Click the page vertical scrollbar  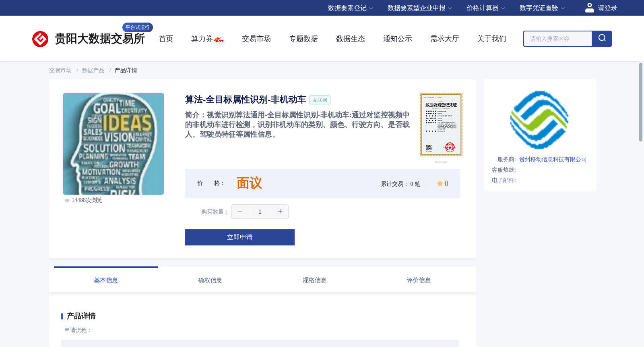(641, 102)
